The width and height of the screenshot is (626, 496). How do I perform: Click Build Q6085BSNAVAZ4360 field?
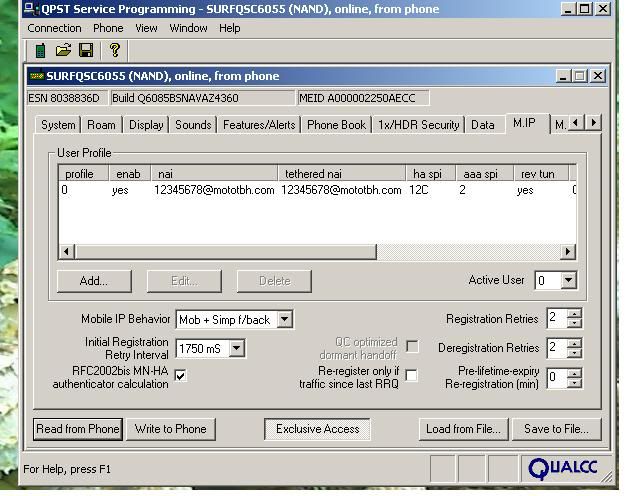tap(202, 98)
